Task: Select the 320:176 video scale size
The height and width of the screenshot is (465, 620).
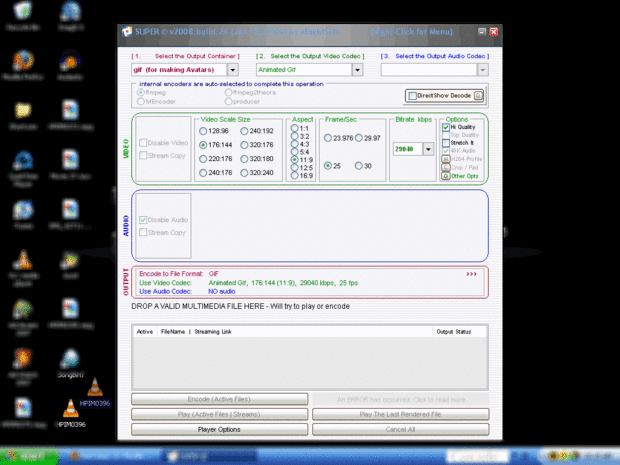Action: [244, 145]
